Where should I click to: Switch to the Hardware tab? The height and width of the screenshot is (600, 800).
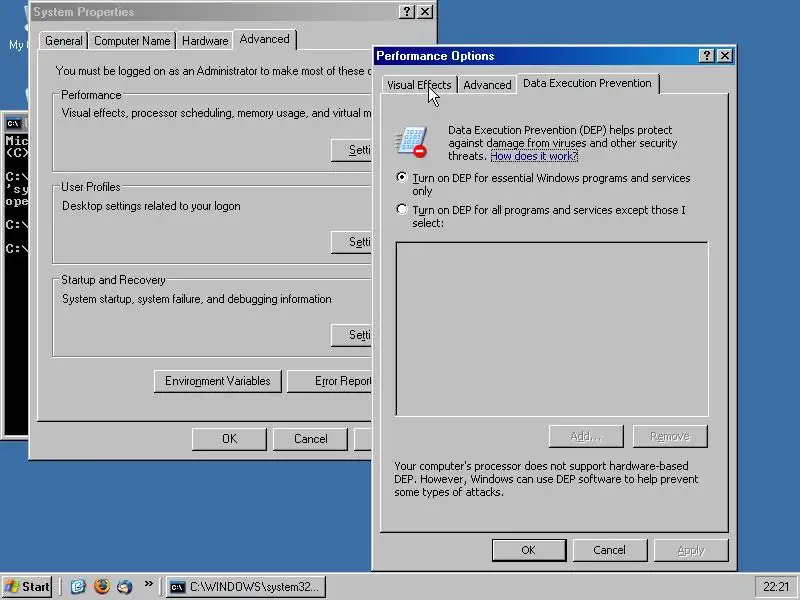(205, 41)
